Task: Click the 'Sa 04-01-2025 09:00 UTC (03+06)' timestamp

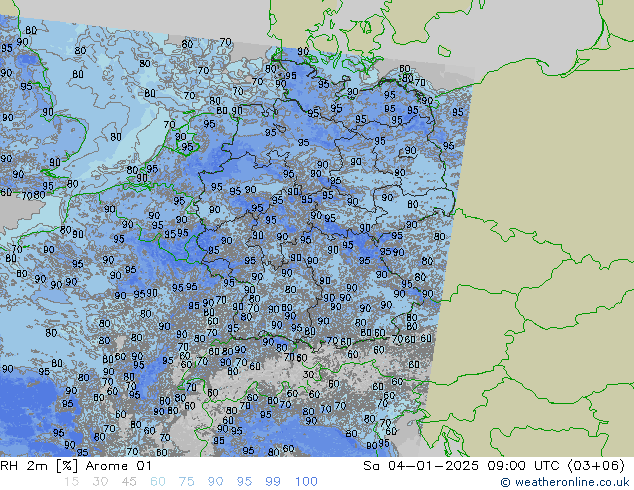Action: pos(494,466)
